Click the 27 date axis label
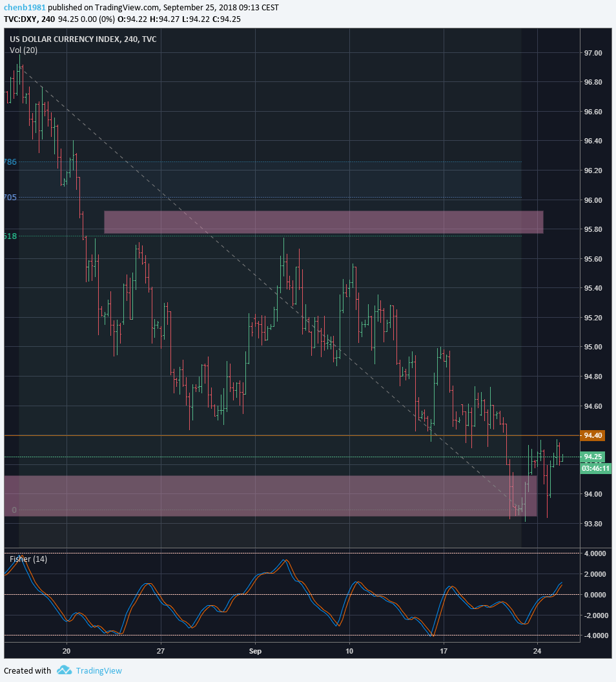The height and width of the screenshot is (682, 616). [161, 651]
